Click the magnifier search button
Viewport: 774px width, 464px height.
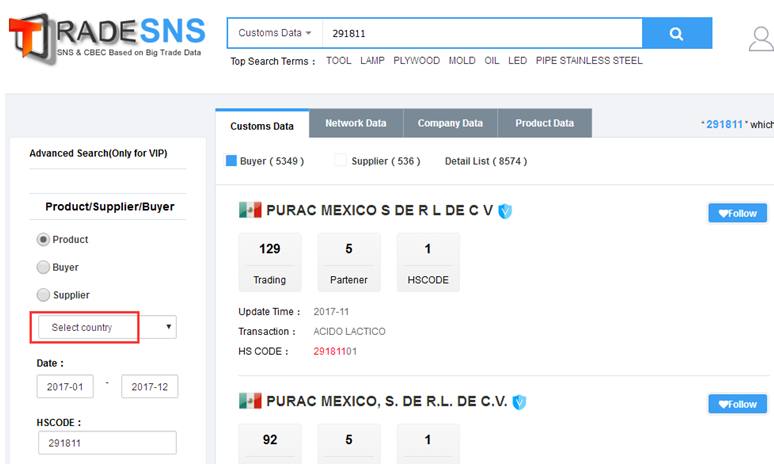click(x=677, y=34)
